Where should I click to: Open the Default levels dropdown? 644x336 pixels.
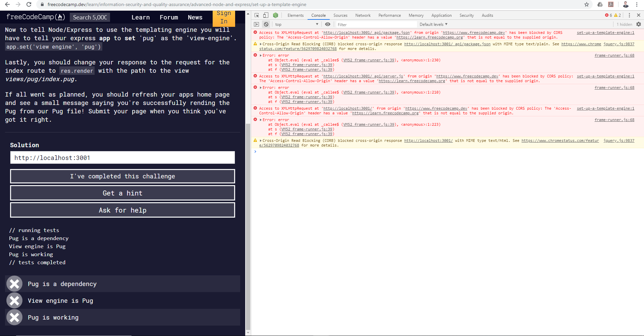[x=433, y=24]
